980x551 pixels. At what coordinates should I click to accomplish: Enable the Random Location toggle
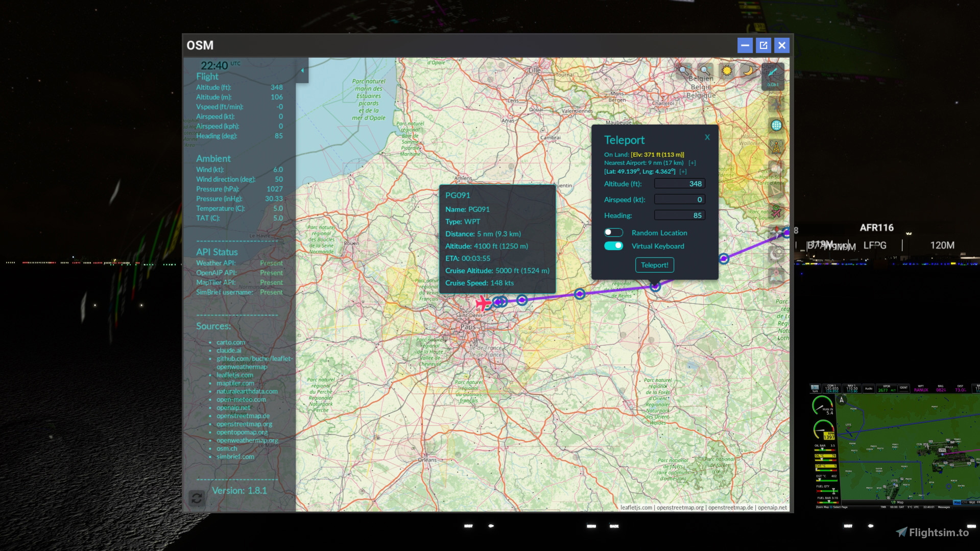613,232
